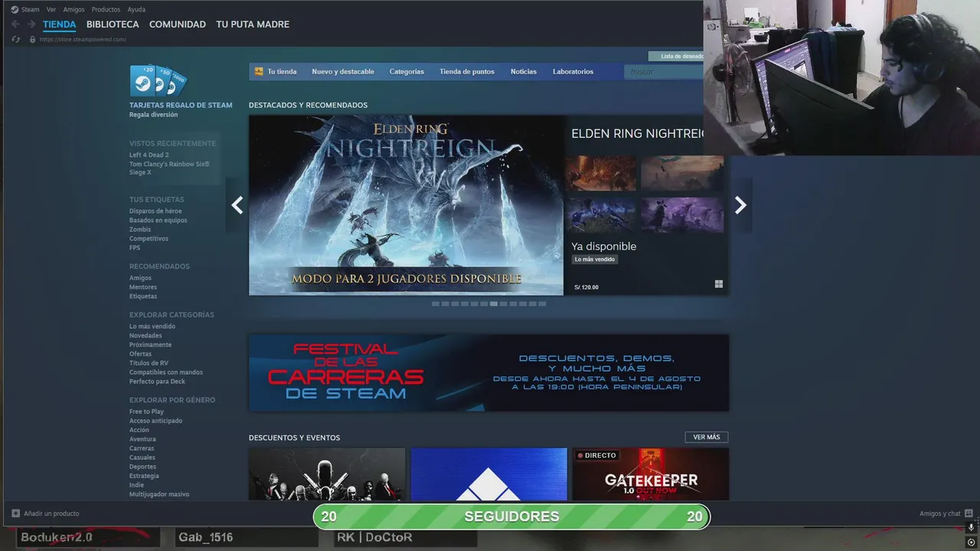Browse Compatibles con mandos
The height and width of the screenshot is (551, 980).
click(166, 372)
